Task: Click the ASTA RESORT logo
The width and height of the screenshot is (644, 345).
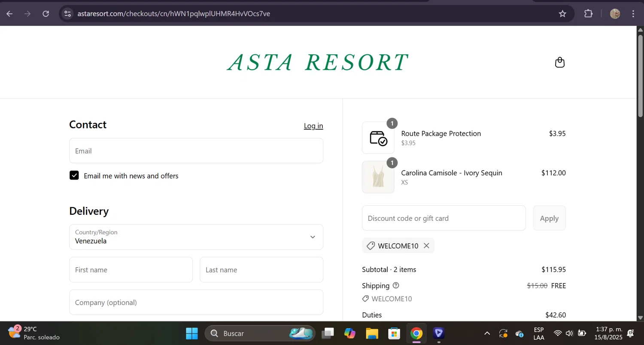Action: coord(318,62)
